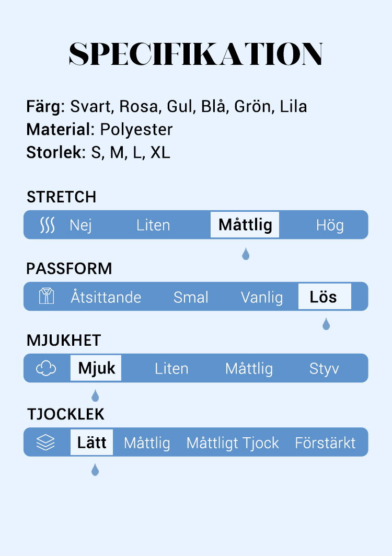Pick Åtsittande in the Passform bar

coord(106,297)
